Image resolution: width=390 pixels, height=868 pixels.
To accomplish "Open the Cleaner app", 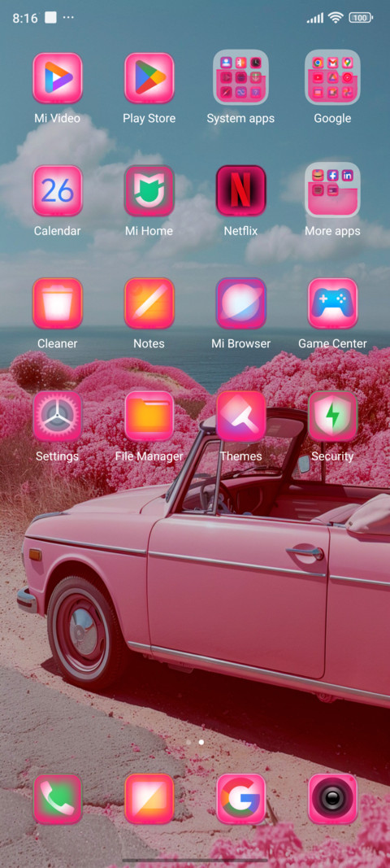I will point(58,303).
